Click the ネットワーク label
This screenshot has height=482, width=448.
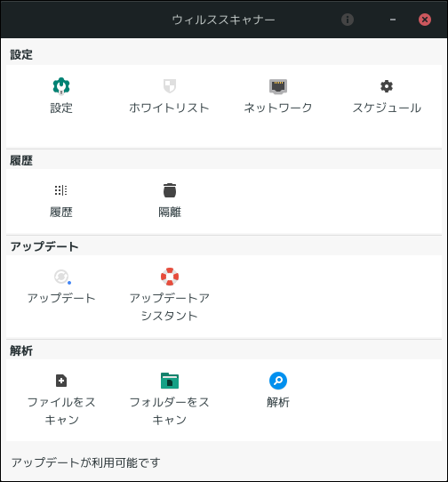point(278,108)
